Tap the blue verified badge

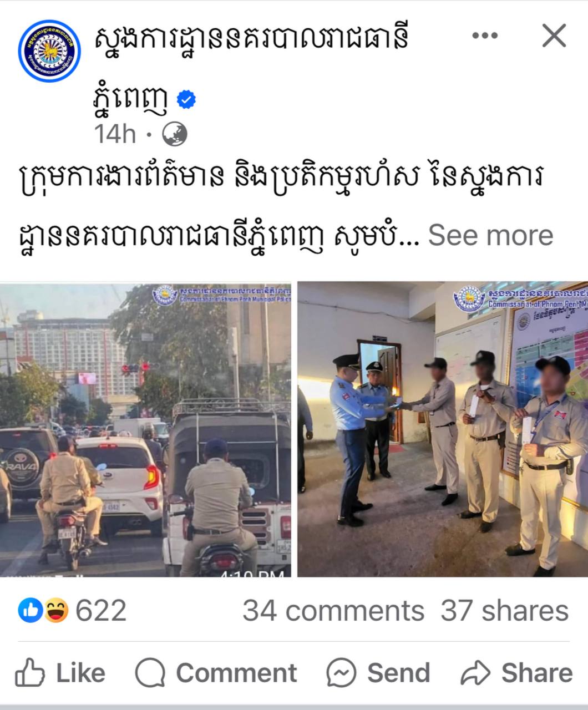tap(186, 100)
